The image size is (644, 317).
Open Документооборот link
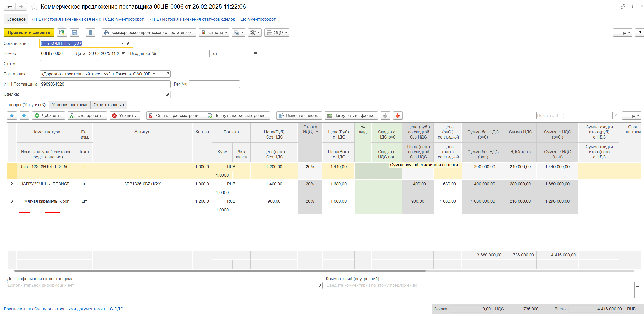(258, 19)
